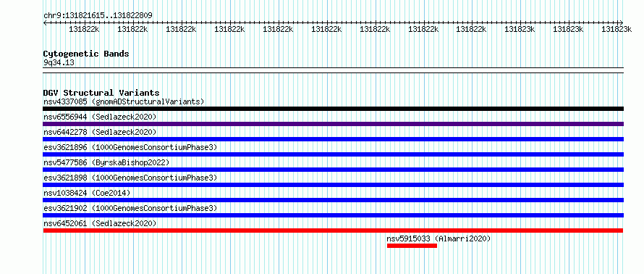Click the esv3621902 1000GenomesConsortiumPhase3 label
Screen dimensions: 644x274
[130, 208]
